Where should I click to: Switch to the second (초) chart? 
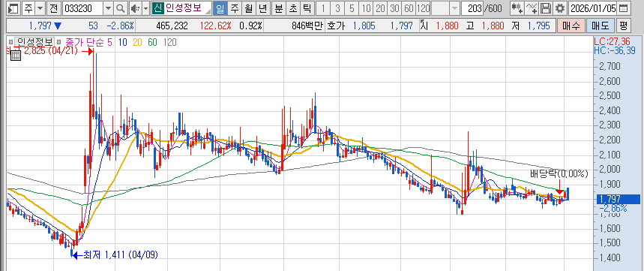(292, 8)
